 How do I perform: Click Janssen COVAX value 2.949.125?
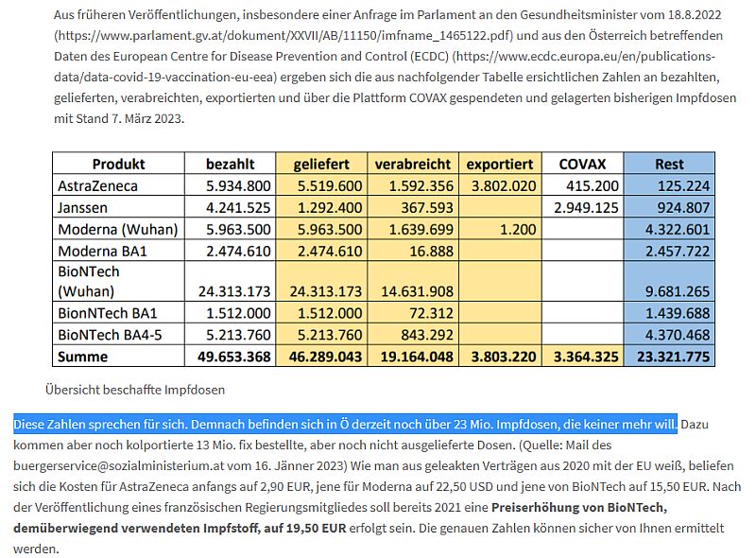(x=586, y=207)
